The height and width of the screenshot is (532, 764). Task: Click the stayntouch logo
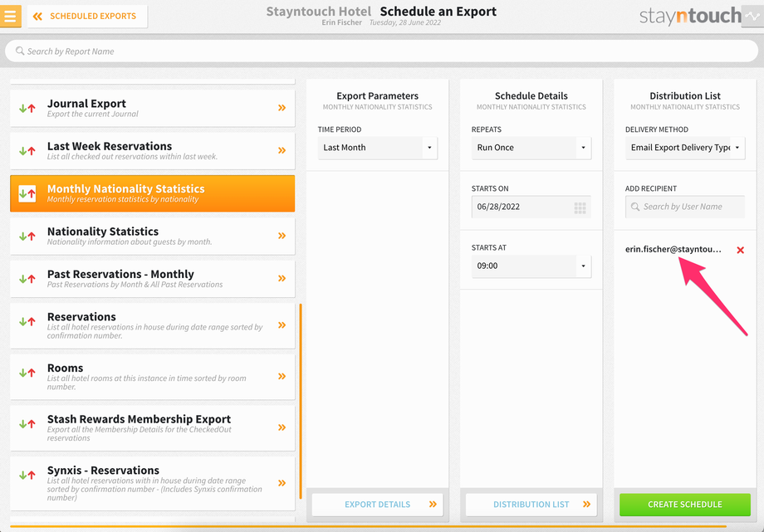click(x=690, y=16)
